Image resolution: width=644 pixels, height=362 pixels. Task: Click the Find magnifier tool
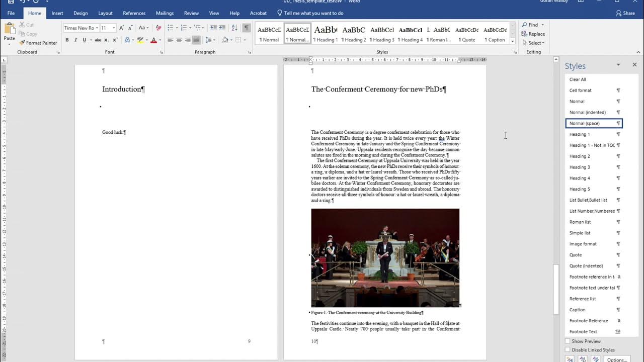point(531,25)
